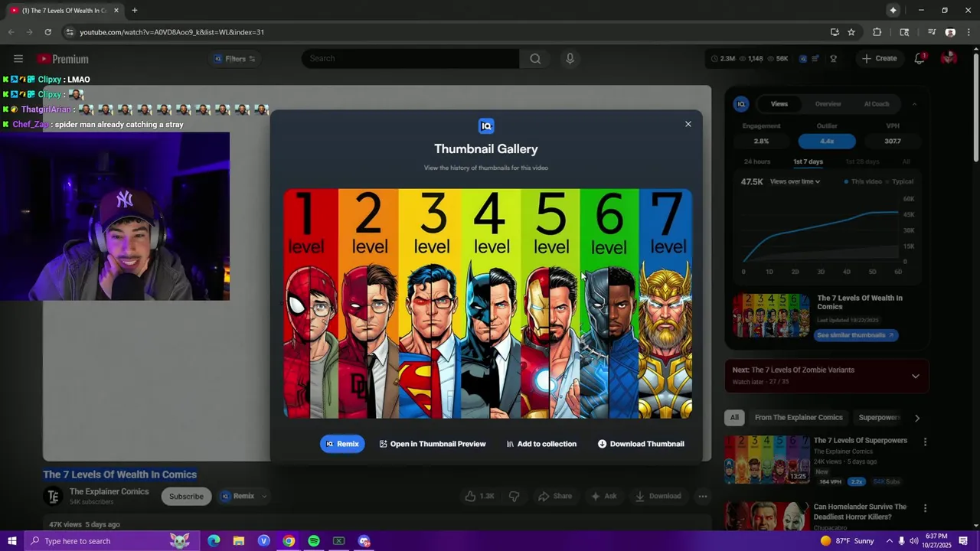Open the Filters dropdown in header
Image resolution: width=980 pixels, height=551 pixels.
coord(234,59)
